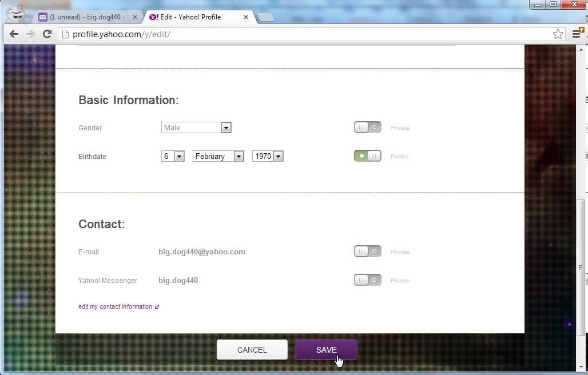
Task: Toggle Birthdate privacy switch
Action: 367,156
